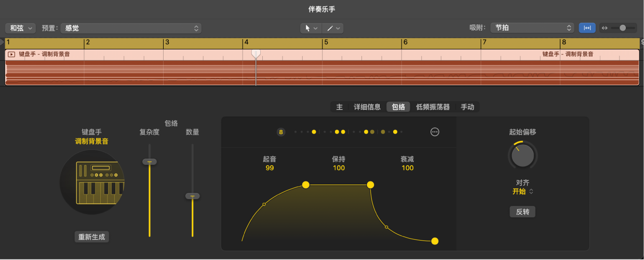
Task: Switch to the 详细信息 tab
Action: (x=367, y=107)
